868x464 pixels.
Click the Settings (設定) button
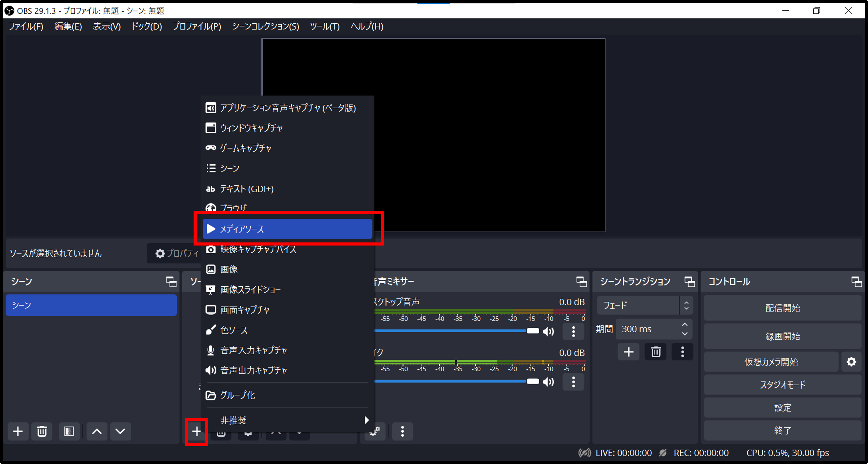(x=782, y=407)
